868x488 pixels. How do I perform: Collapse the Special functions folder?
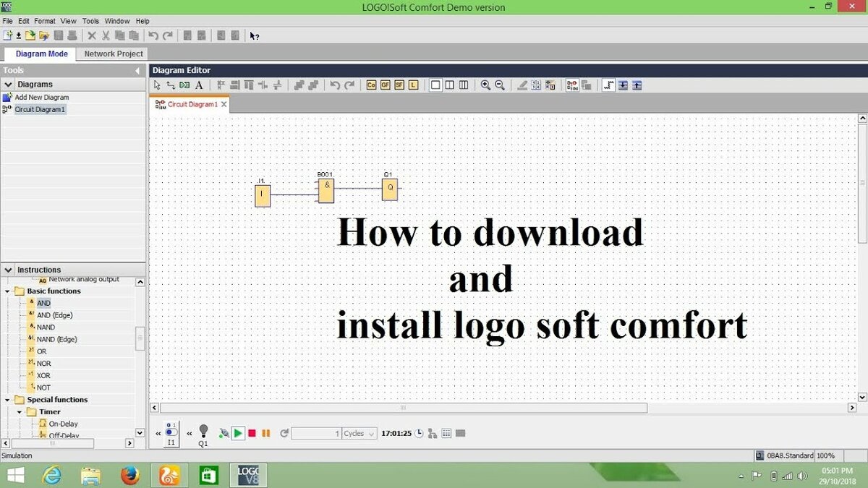[7, 400]
